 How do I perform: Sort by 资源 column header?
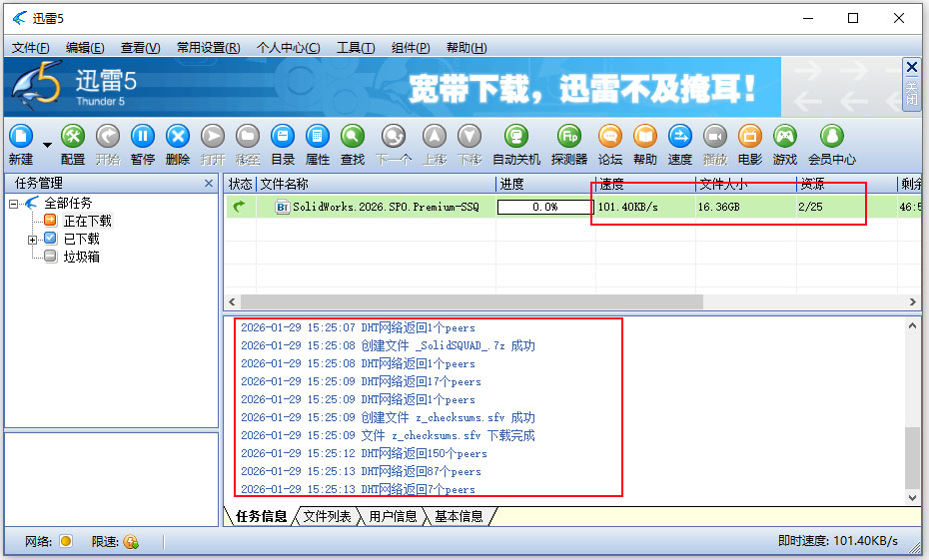847,184
